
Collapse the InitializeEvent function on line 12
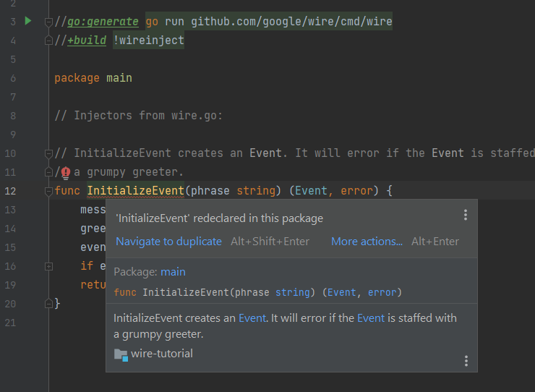48,192
